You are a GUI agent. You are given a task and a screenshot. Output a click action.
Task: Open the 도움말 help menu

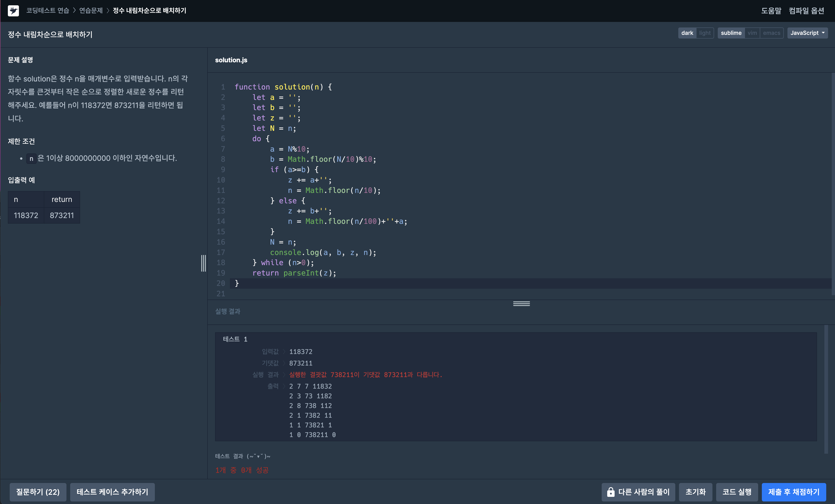pyautogui.click(x=771, y=11)
